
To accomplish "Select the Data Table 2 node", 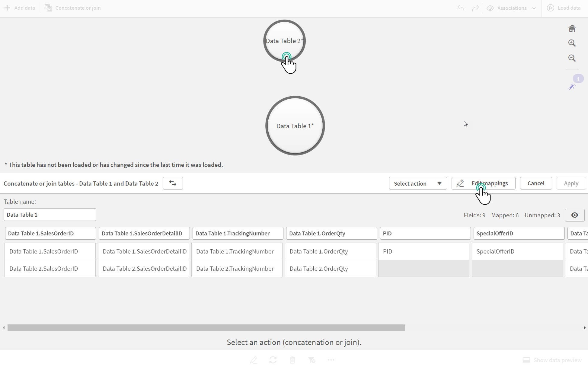I will coord(284,40).
